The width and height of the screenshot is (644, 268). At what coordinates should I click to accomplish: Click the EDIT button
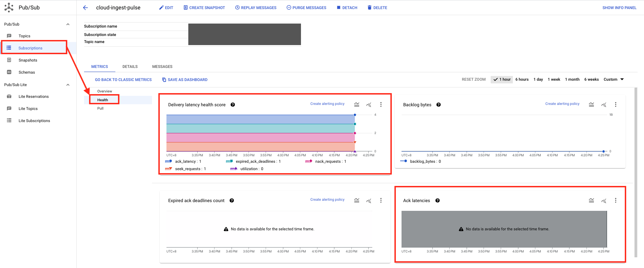pos(166,8)
